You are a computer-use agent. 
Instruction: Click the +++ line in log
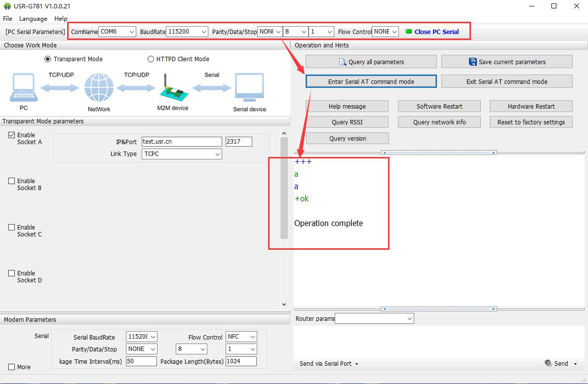pyautogui.click(x=303, y=161)
